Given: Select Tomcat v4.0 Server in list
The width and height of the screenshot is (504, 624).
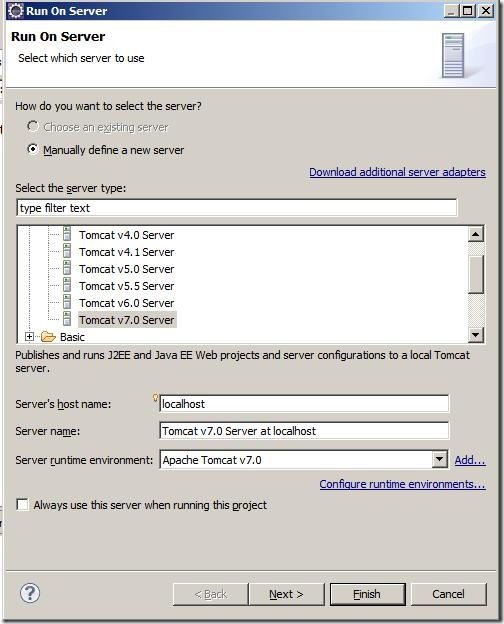Looking at the screenshot, I should [127, 235].
